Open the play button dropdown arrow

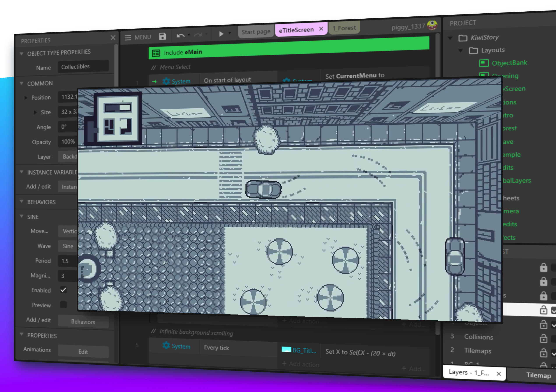point(230,33)
